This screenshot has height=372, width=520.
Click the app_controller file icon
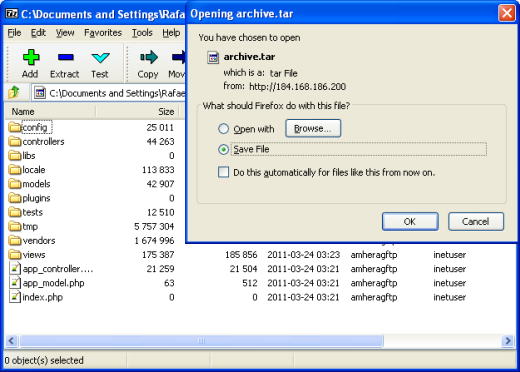click(15, 269)
